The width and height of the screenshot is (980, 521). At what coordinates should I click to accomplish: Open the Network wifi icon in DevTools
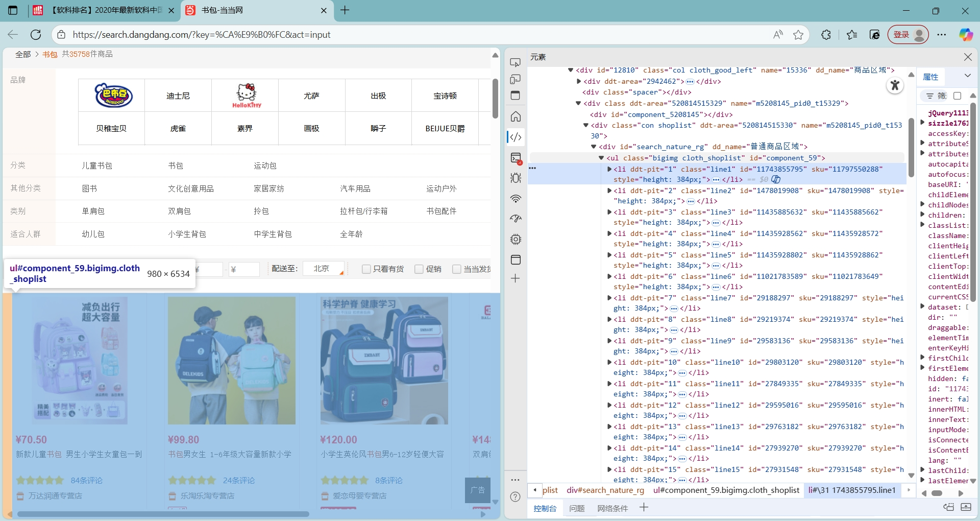516,198
